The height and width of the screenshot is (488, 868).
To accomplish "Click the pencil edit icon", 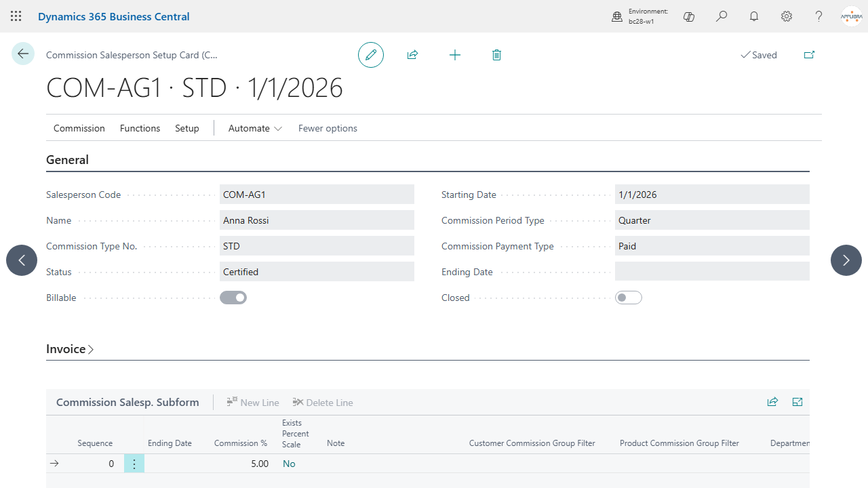I will click(x=371, y=55).
